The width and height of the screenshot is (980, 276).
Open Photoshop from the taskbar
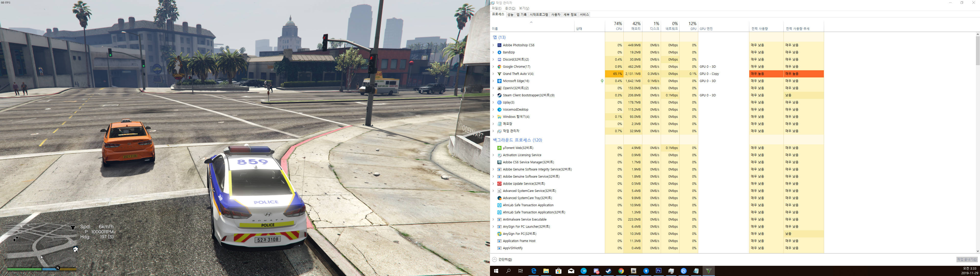(x=658, y=271)
